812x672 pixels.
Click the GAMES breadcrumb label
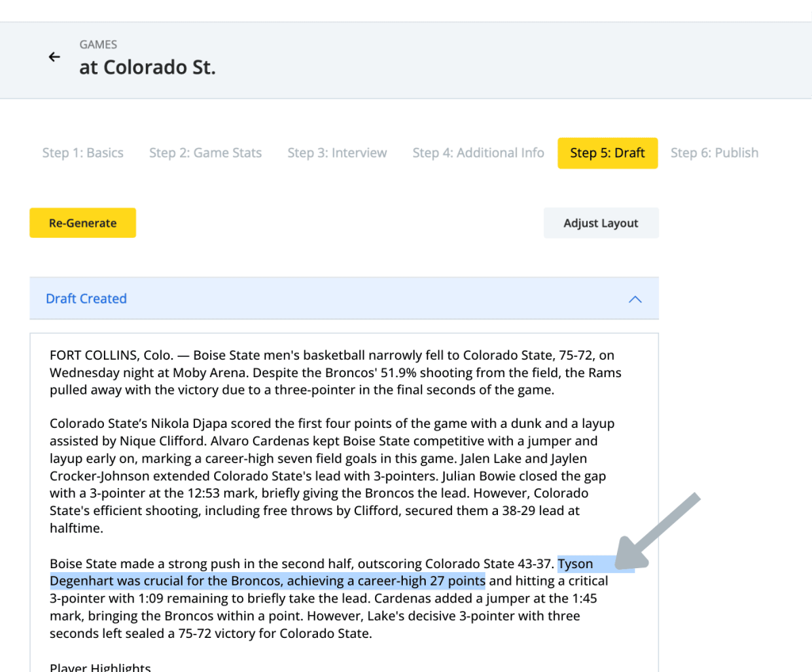tap(98, 44)
